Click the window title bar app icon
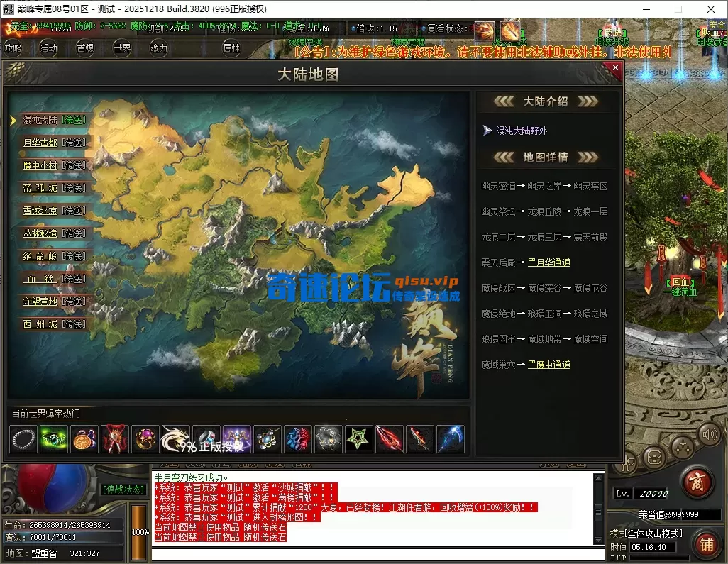Image resolution: width=728 pixels, height=564 pixels. point(8,9)
